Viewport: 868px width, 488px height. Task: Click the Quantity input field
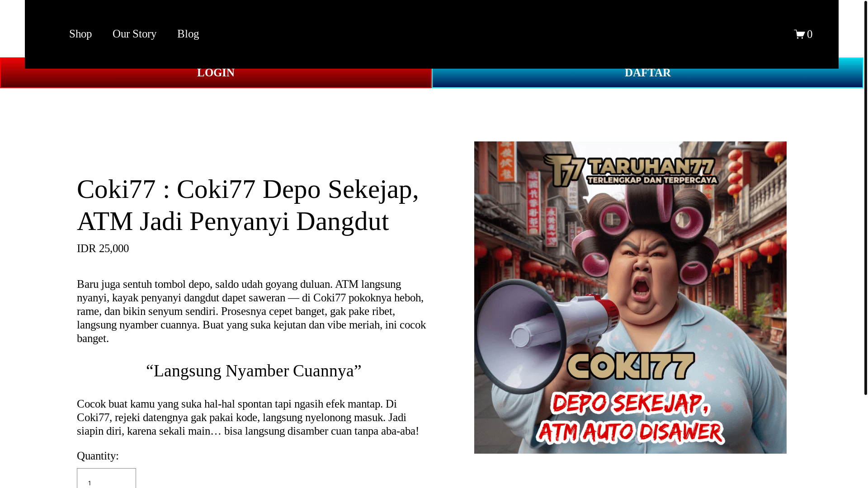[106, 478]
